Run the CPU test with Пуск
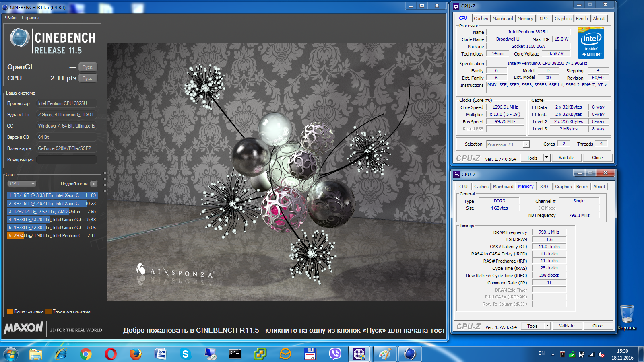Viewport: 644px width, 362px height. pos(87,78)
